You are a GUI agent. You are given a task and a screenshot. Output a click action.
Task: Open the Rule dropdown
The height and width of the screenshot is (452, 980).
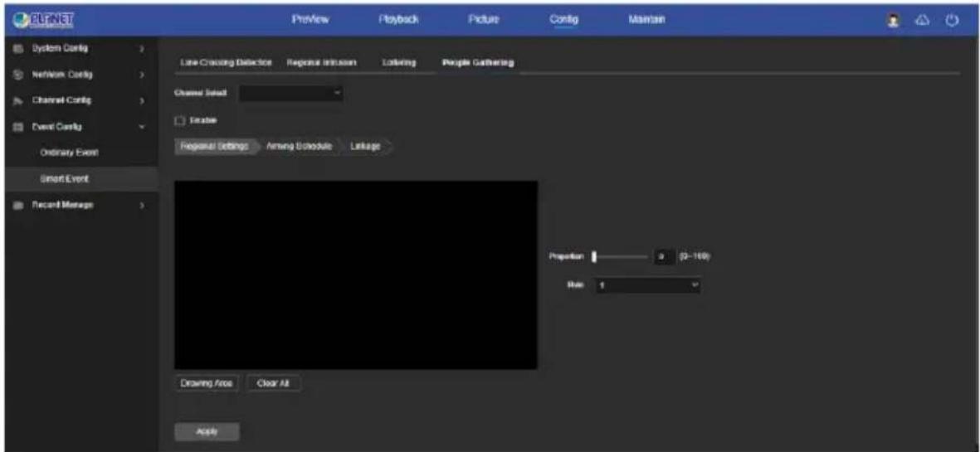click(647, 285)
